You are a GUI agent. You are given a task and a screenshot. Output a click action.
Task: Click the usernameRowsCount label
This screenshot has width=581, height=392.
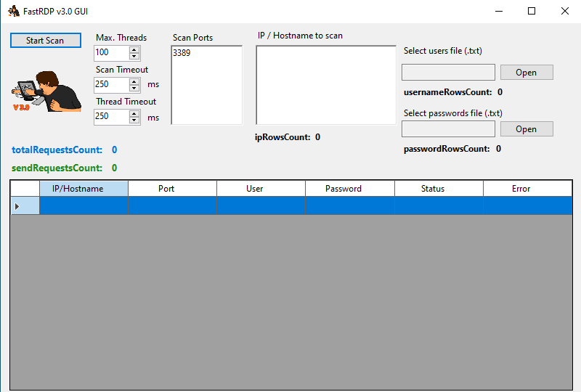[448, 92]
